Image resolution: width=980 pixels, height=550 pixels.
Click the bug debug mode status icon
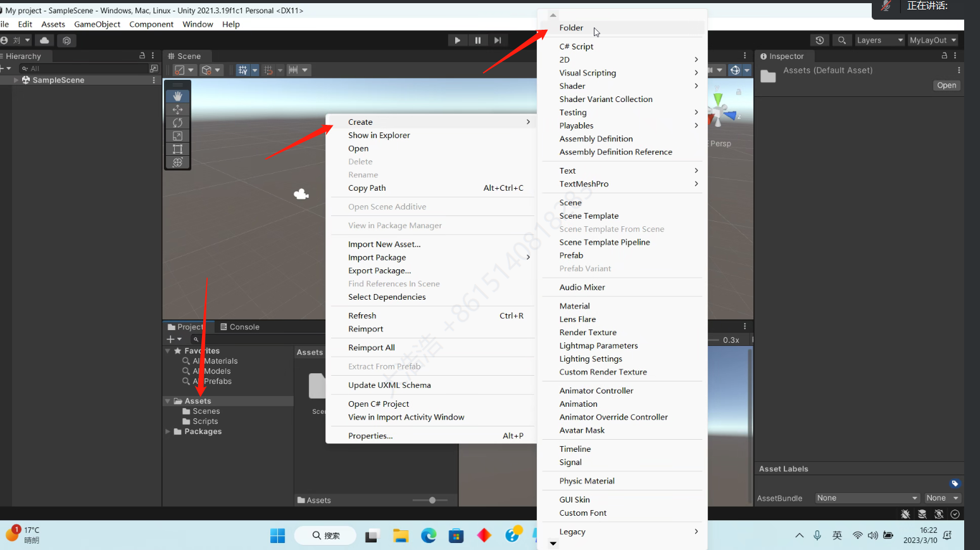906,514
